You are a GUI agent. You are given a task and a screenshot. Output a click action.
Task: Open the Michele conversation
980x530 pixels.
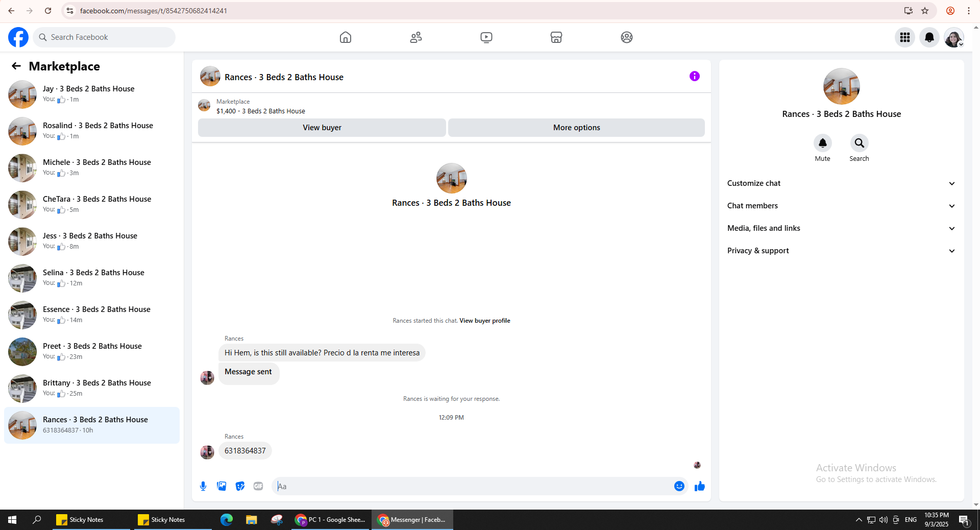coord(92,168)
